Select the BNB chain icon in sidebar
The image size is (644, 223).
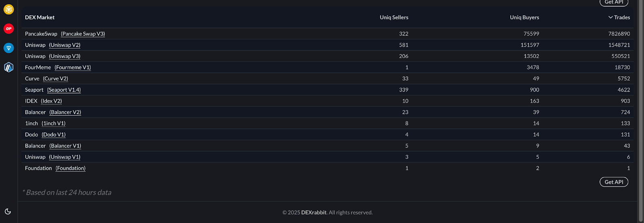[x=8, y=9]
